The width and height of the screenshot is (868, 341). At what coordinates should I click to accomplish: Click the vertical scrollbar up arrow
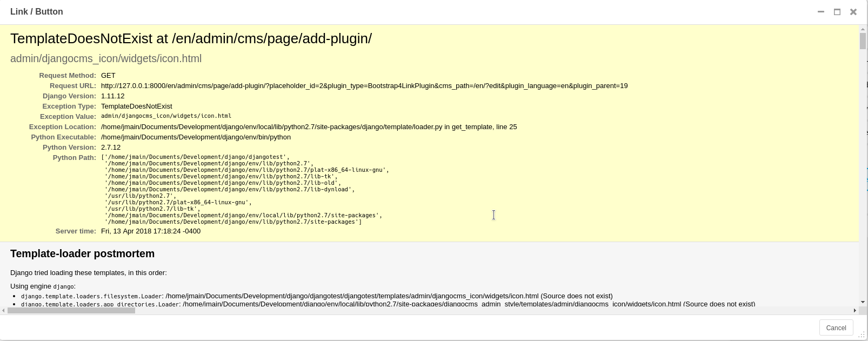(x=863, y=29)
